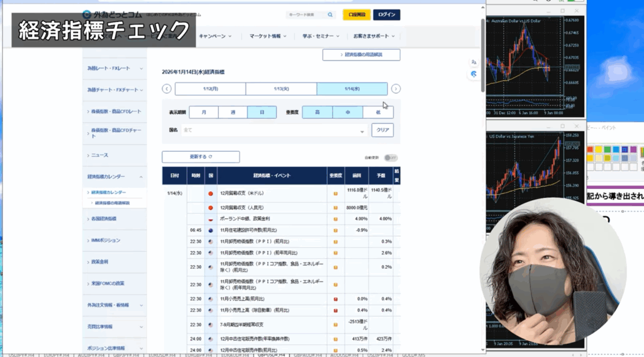
Task: Switch display period to 週
Action: point(233,112)
